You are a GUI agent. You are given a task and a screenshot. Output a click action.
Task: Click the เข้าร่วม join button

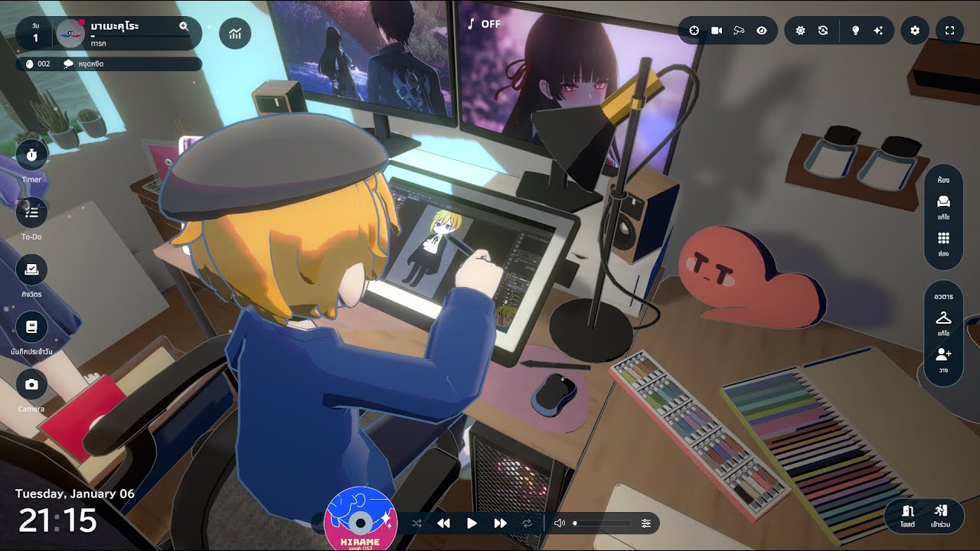click(x=941, y=516)
